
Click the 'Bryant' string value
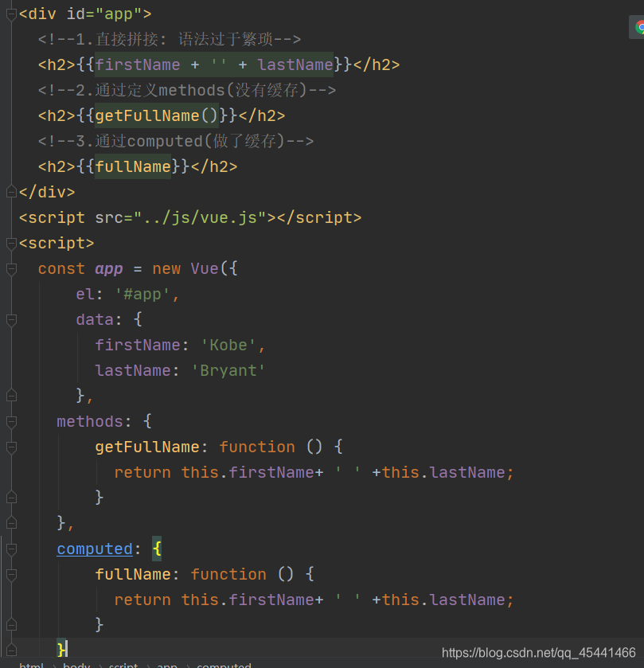pos(228,371)
